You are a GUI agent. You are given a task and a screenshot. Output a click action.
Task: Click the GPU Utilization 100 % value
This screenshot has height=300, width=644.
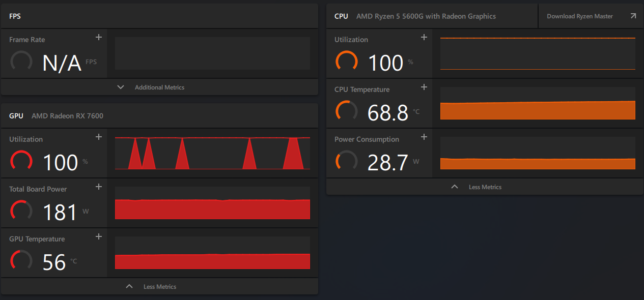(60, 163)
